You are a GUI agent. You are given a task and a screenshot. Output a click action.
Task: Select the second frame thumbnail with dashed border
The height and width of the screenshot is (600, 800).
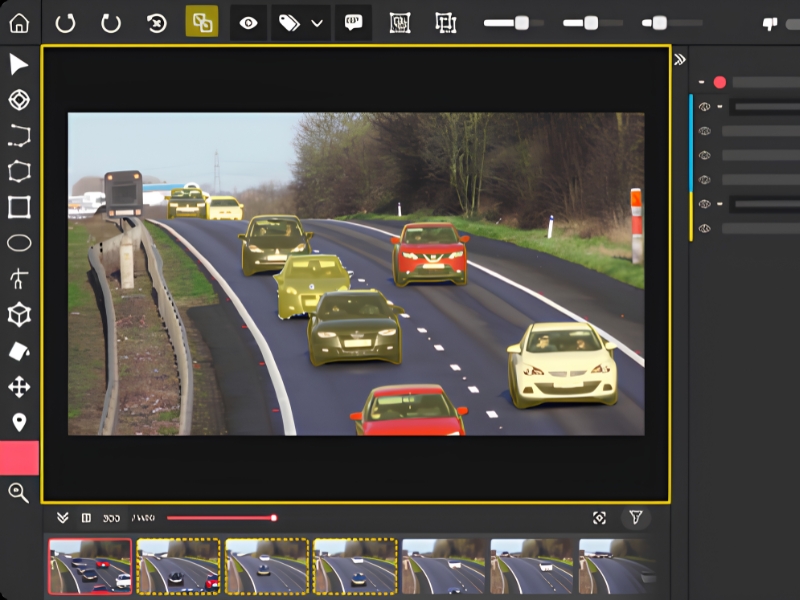point(179,566)
